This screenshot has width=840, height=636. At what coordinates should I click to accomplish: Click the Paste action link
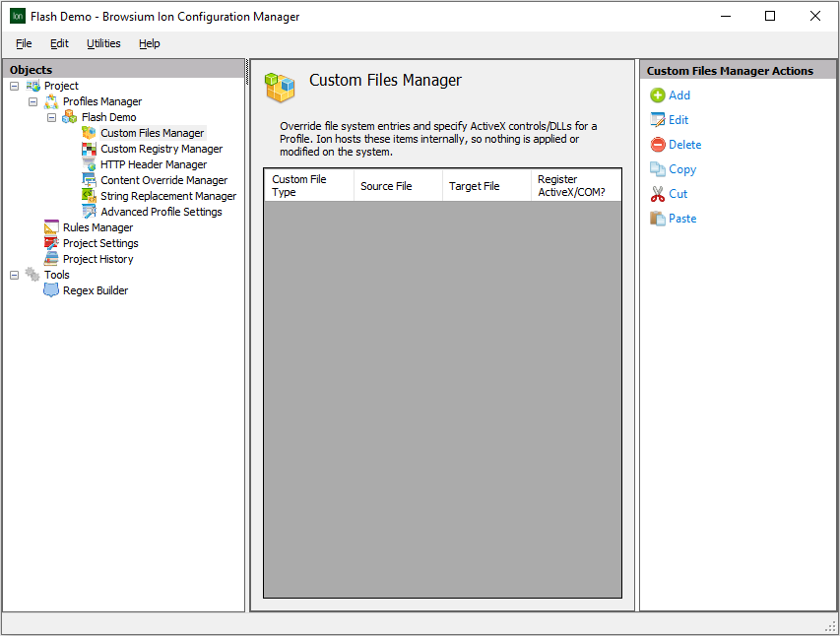682,219
